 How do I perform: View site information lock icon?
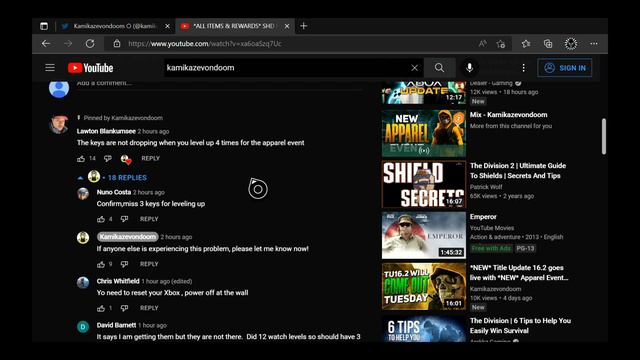click(117, 44)
